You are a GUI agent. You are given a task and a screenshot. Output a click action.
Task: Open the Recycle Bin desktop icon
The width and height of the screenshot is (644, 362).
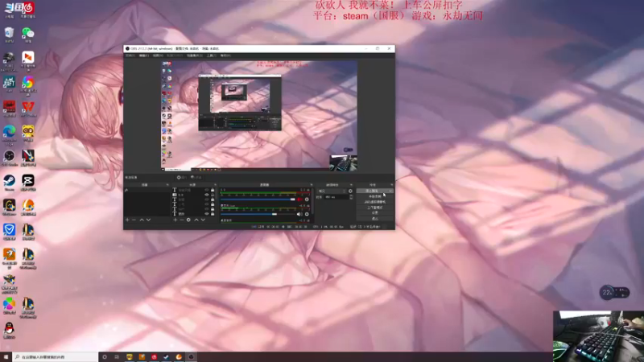click(9, 35)
